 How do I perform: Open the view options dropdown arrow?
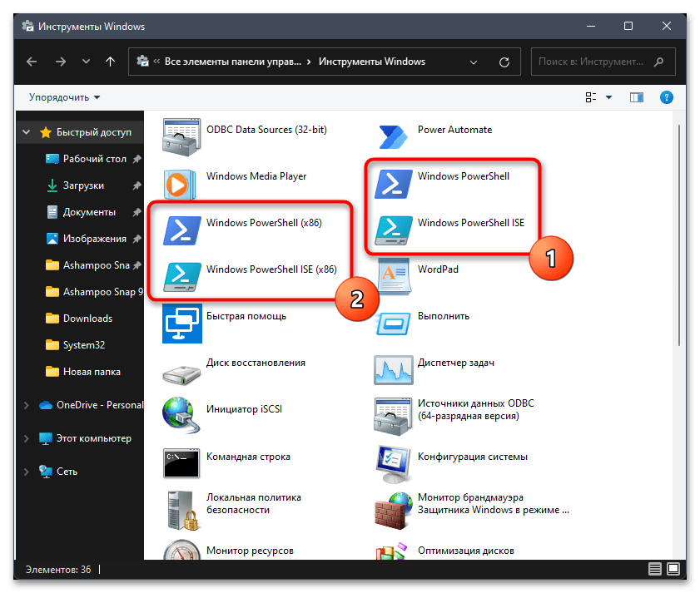(608, 97)
